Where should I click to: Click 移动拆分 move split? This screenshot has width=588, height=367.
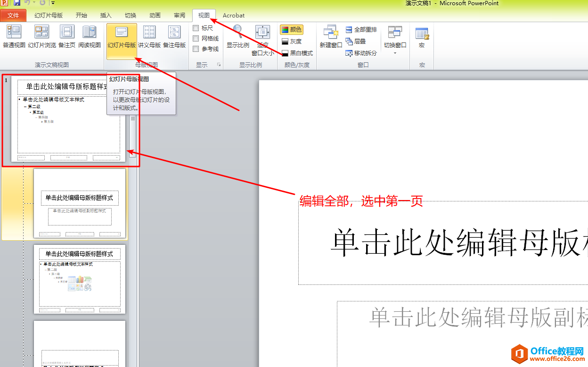point(361,53)
